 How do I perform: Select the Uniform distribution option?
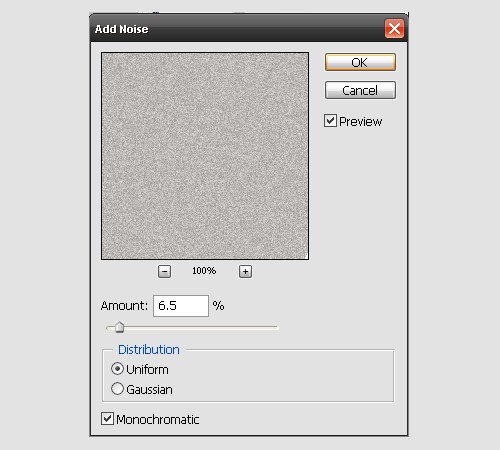coord(117,369)
